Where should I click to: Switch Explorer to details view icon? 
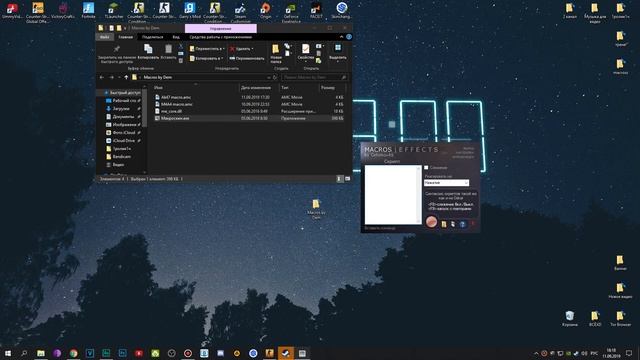pos(339,179)
